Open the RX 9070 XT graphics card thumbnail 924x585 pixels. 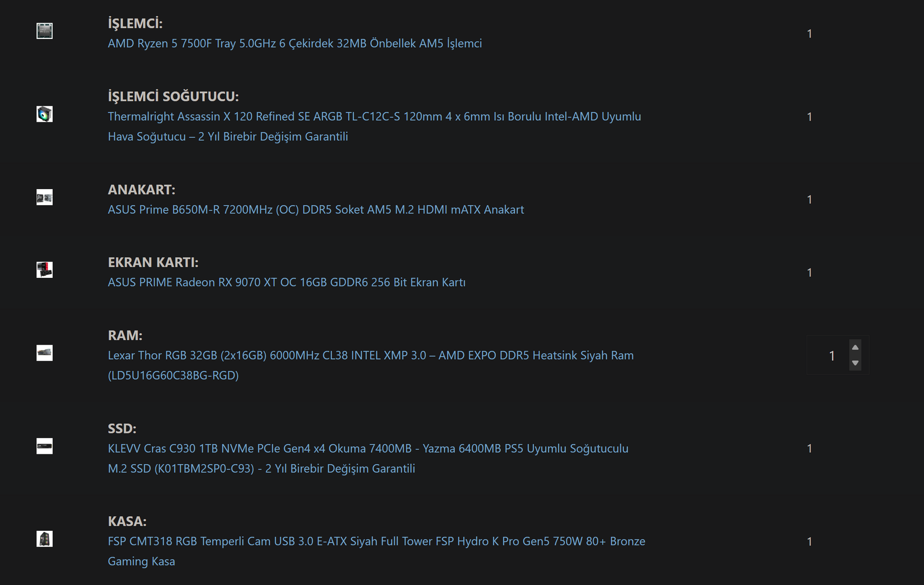(x=44, y=270)
